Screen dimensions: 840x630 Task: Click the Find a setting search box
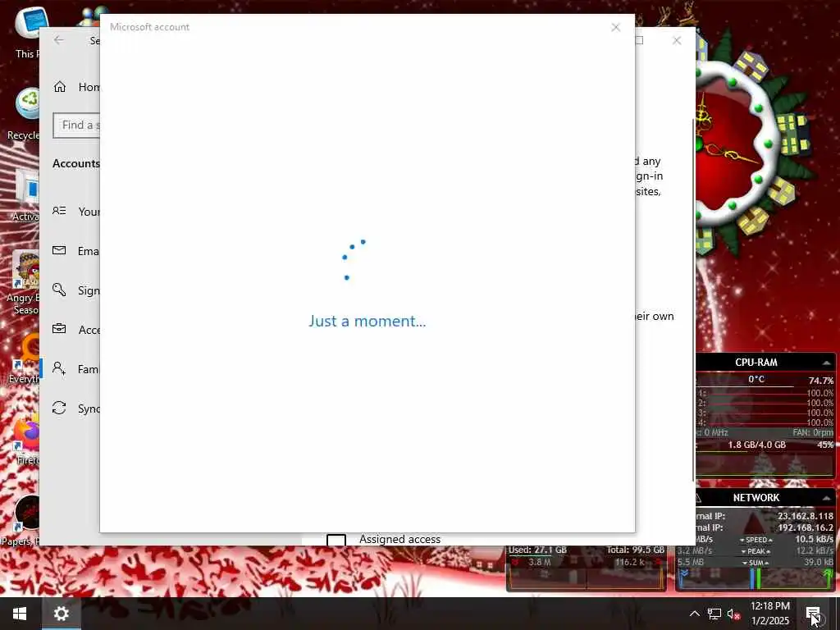(x=76, y=126)
